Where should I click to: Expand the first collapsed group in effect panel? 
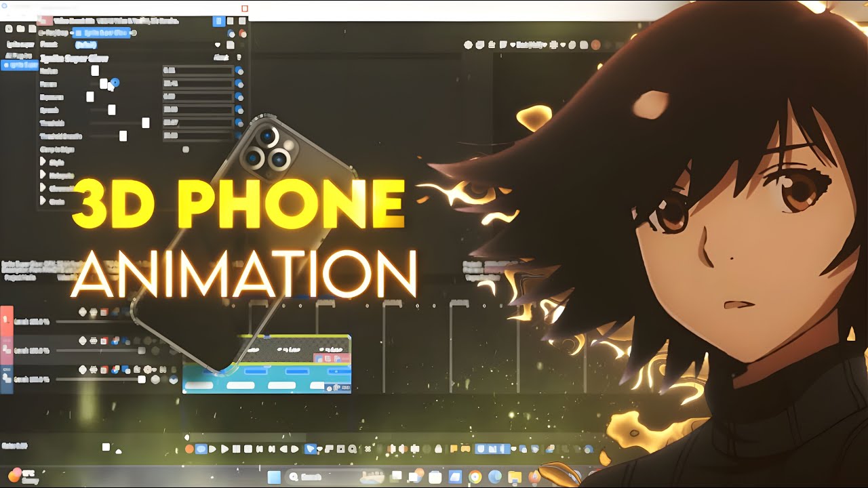[x=43, y=162]
